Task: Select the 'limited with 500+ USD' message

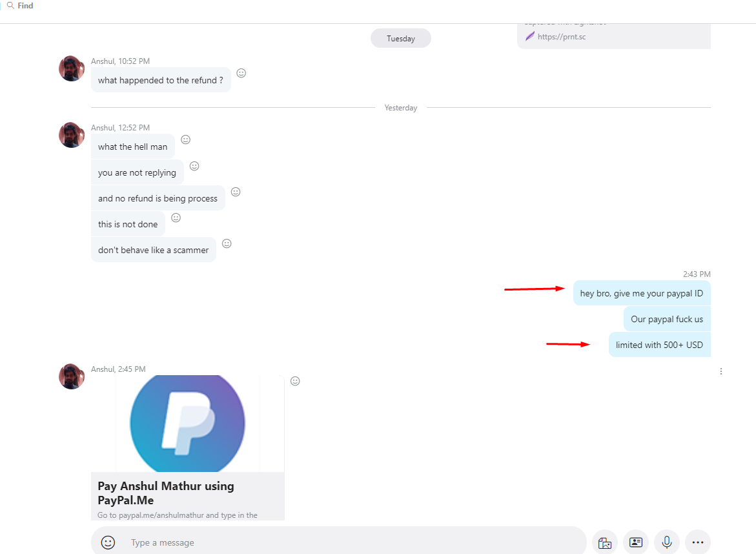Action: tap(660, 345)
